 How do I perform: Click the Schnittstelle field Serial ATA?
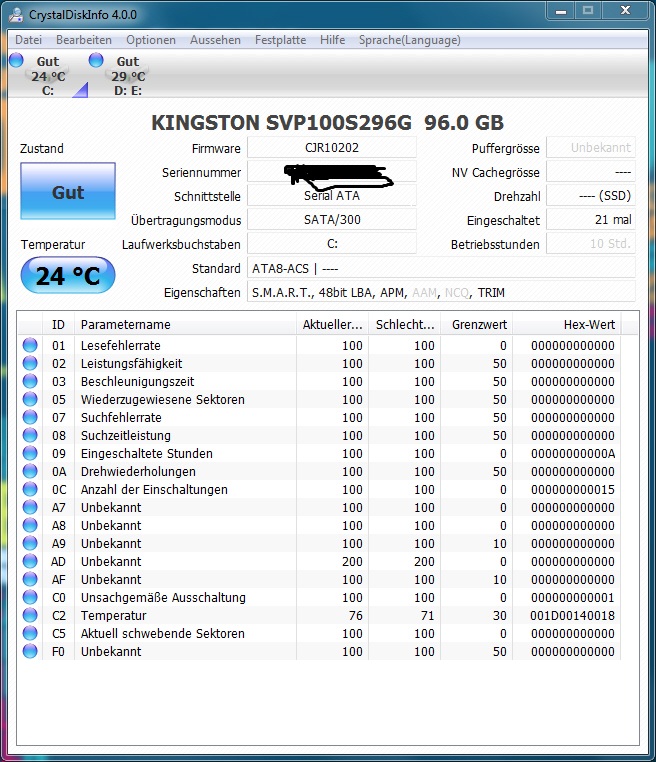tap(332, 195)
